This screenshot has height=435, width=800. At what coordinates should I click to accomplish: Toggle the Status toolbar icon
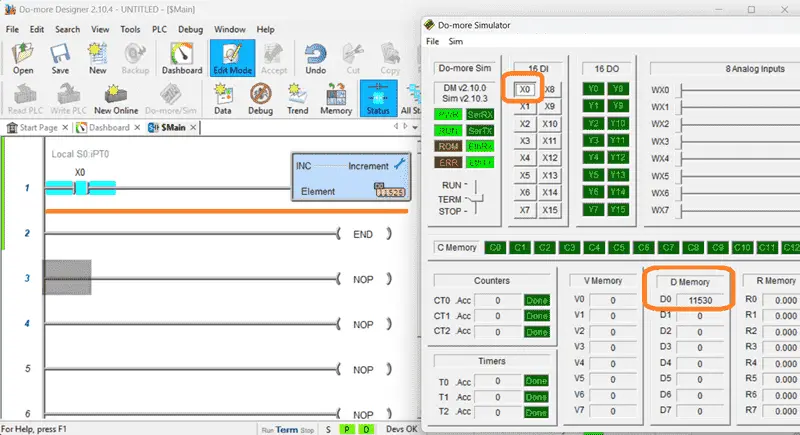[378, 98]
